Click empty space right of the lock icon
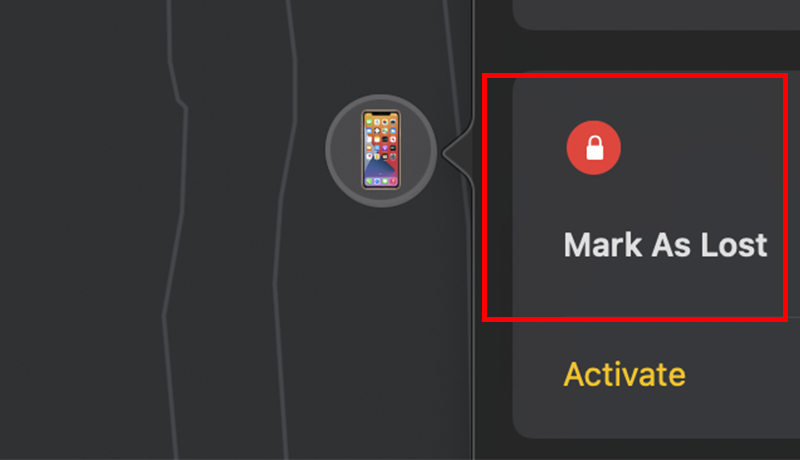 pyautogui.click(x=704, y=148)
